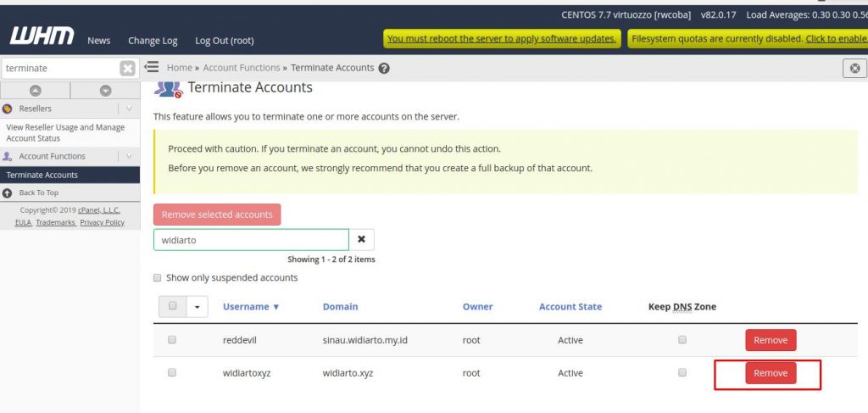Open help for Terminate Accounts
The width and height of the screenshot is (868, 413).
point(384,68)
